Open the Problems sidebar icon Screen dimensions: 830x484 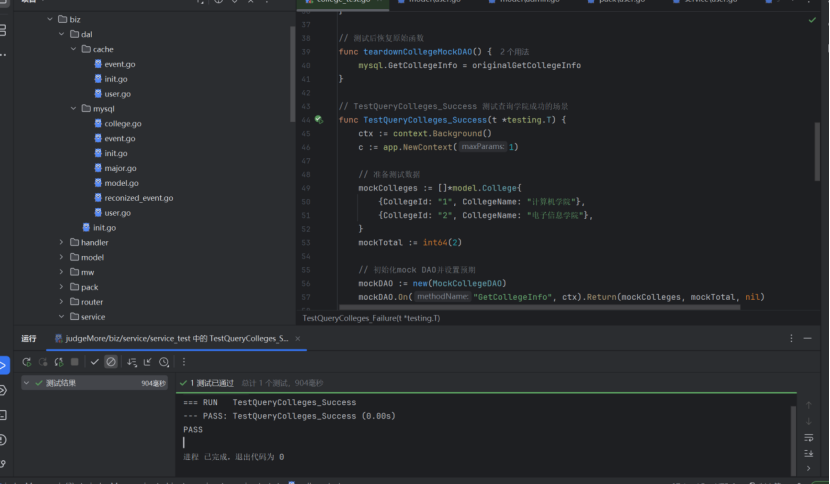pyautogui.click(x=3, y=440)
